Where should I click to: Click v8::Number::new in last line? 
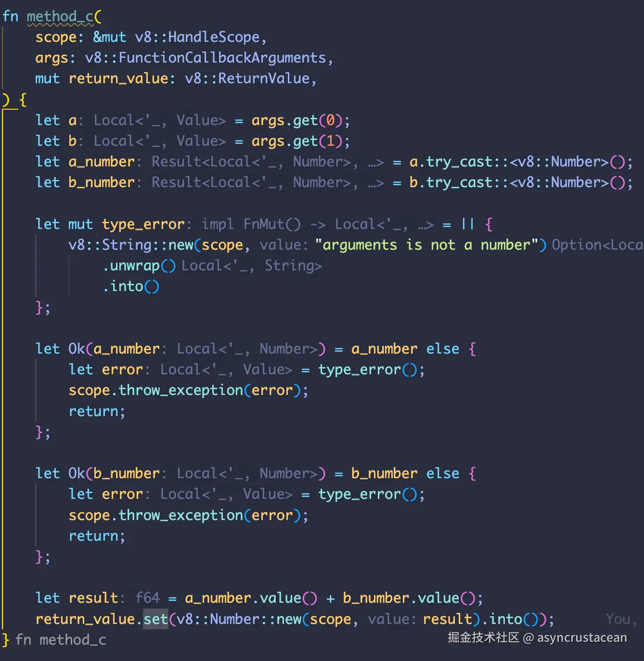239,619
